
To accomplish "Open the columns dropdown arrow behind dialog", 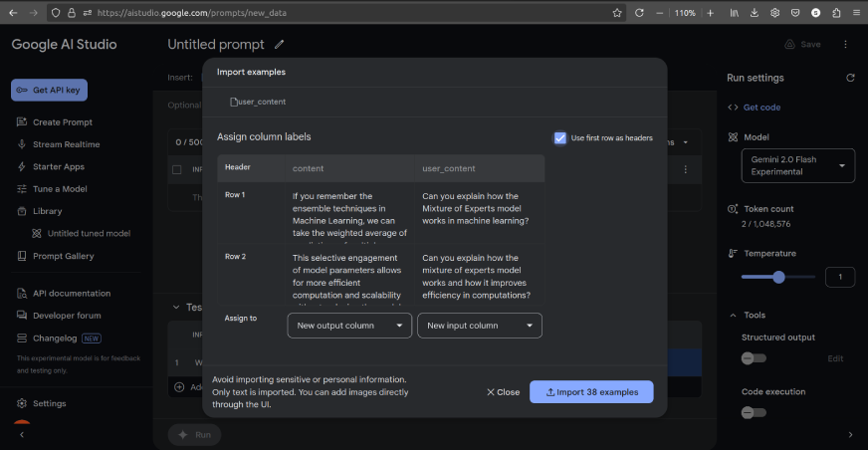I will click(x=685, y=142).
